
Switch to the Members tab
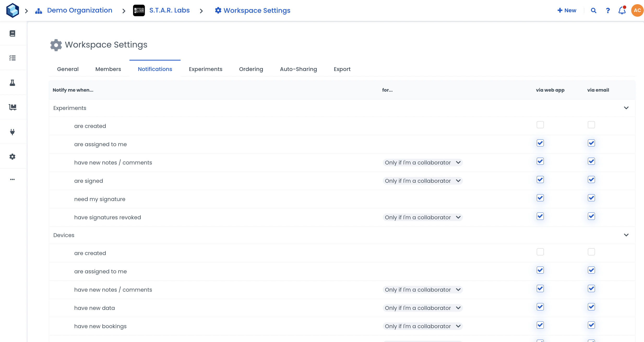[x=108, y=69]
